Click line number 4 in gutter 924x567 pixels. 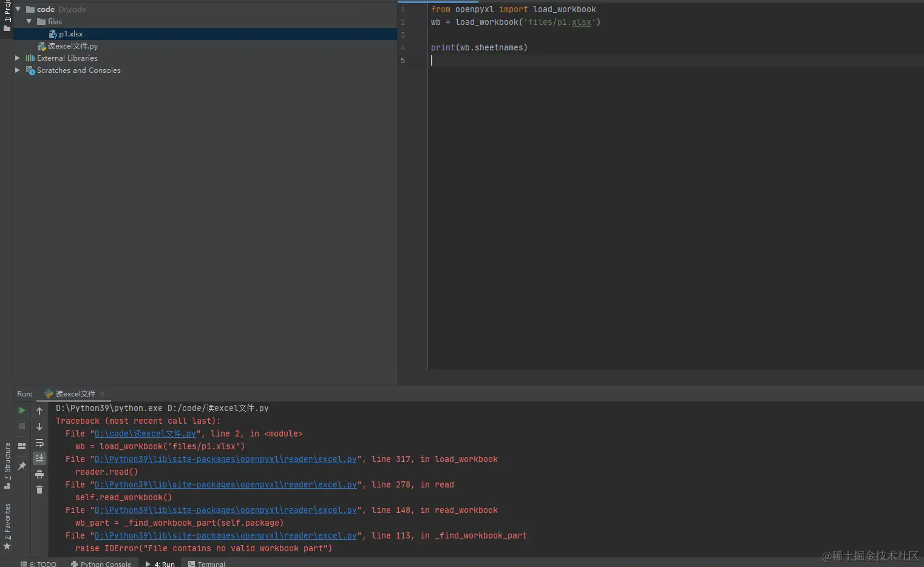(403, 47)
